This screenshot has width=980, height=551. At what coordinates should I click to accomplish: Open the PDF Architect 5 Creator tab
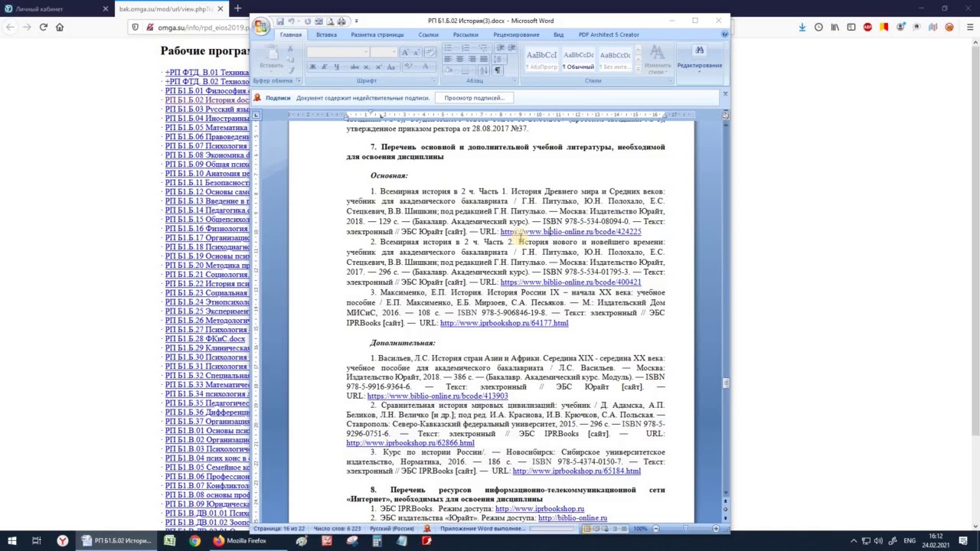(x=609, y=34)
